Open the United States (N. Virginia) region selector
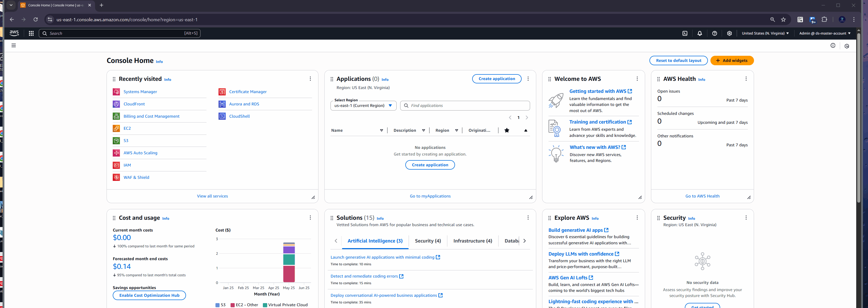Image resolution: width=868 pixels, height=308 pixels. point(765,33)
